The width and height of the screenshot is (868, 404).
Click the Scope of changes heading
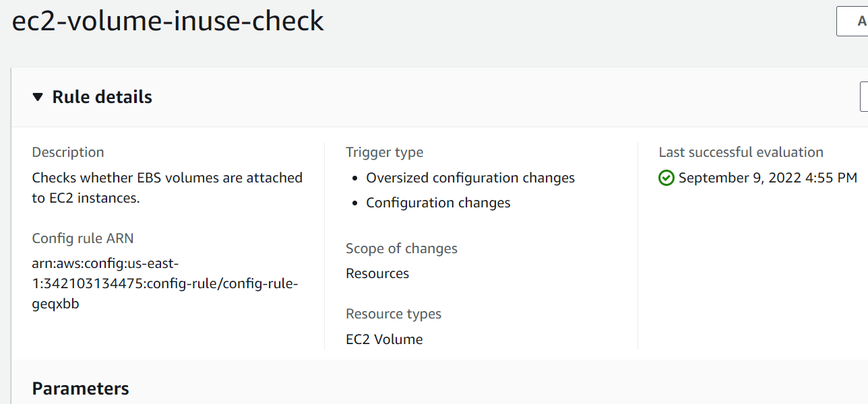(402, 248)
